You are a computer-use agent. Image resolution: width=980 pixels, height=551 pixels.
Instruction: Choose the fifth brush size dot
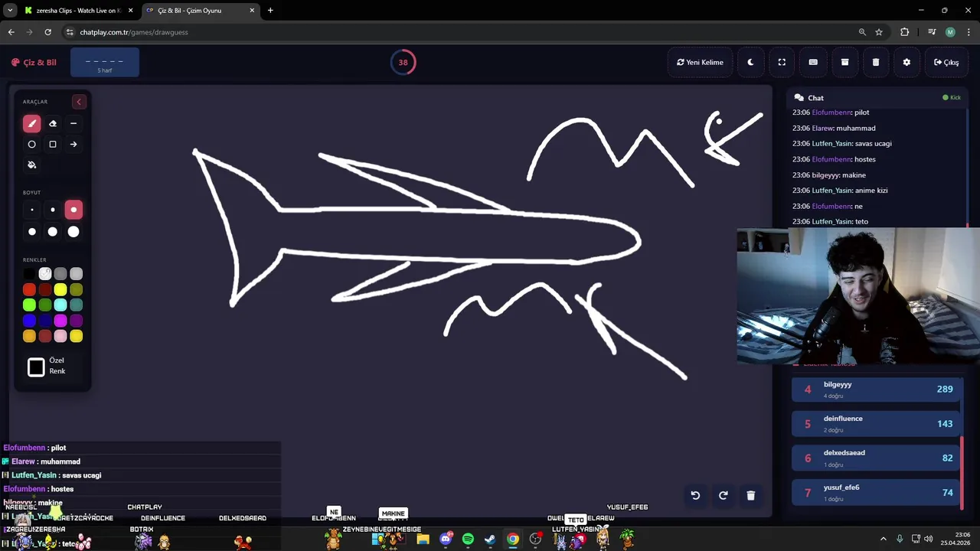(53, 232)
